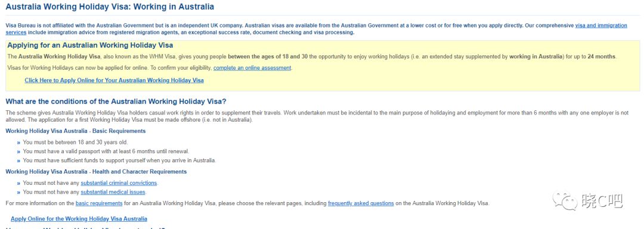Click the 'What are the conditions' heading

coord(116,101)
